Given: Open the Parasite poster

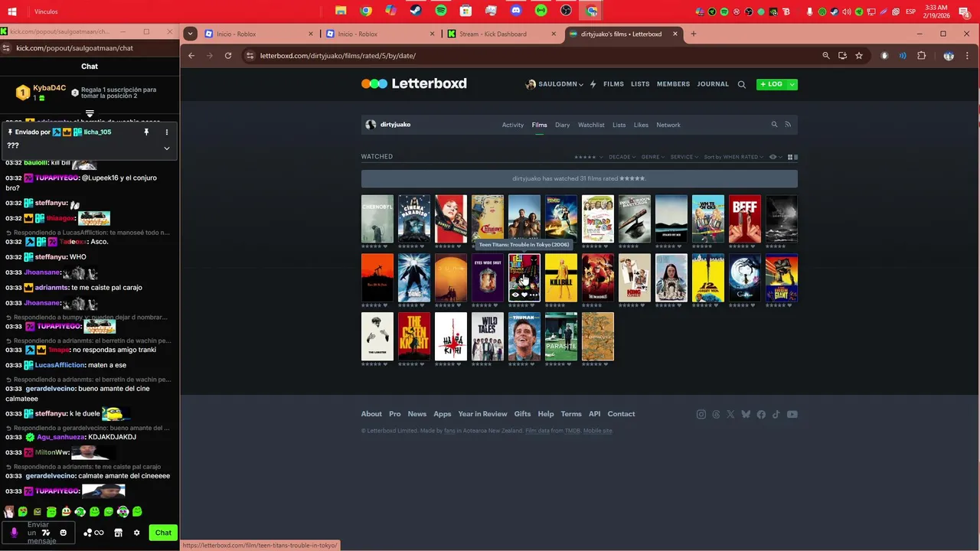Looking at the screenshot, I should 561,336.
